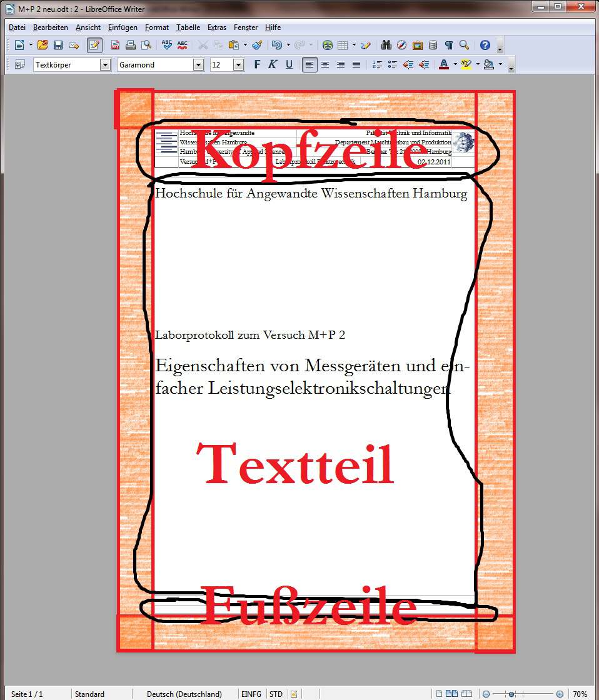
Task: Expand the Garamond font name dropdown
Action: pos(199,64)
